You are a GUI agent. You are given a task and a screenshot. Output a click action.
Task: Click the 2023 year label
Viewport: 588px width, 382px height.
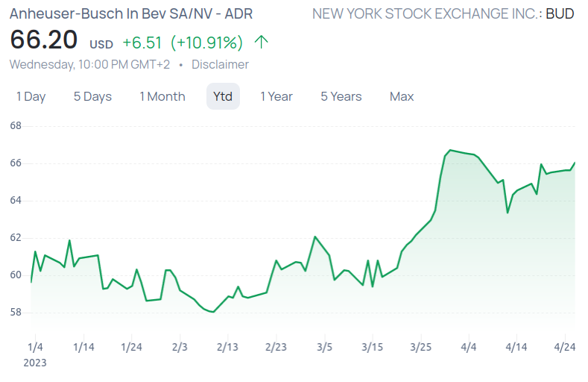click(35, 363)
